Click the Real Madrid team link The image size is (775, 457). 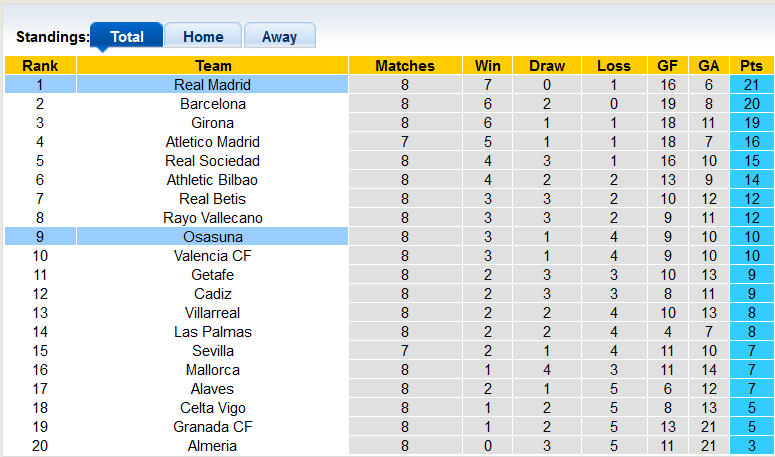[212, 85]
